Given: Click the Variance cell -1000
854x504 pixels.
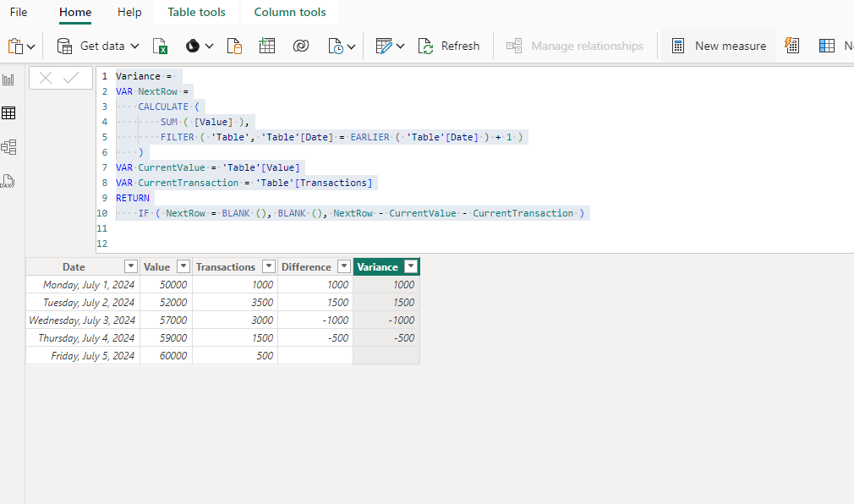Looking at the screenshot, I should (x=386, y=320).
